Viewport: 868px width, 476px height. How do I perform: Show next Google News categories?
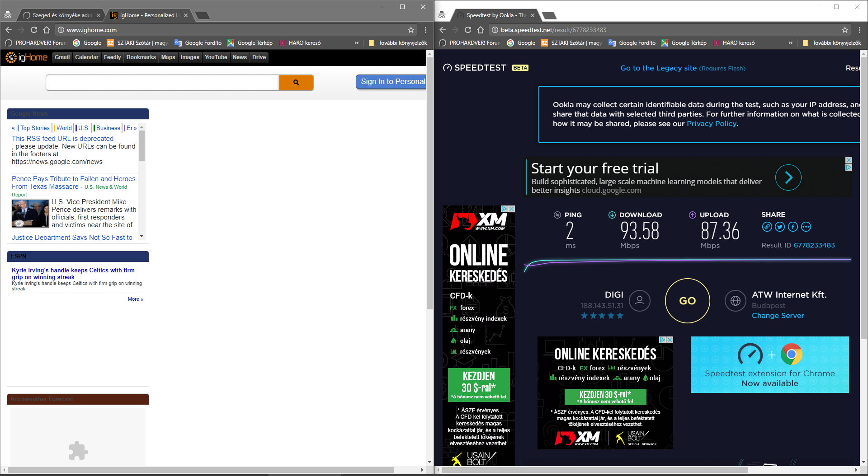pos(135,128)
